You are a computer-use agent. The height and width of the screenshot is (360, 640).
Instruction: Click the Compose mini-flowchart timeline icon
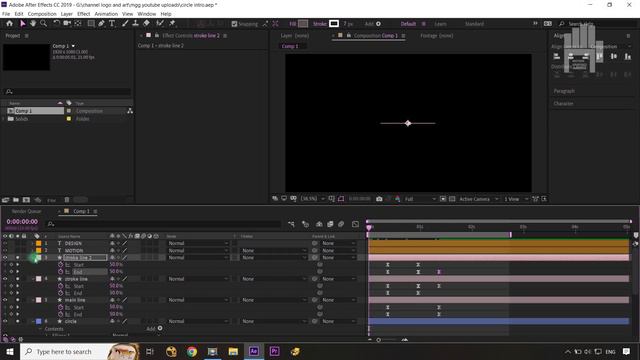click(x=291, y=224)
